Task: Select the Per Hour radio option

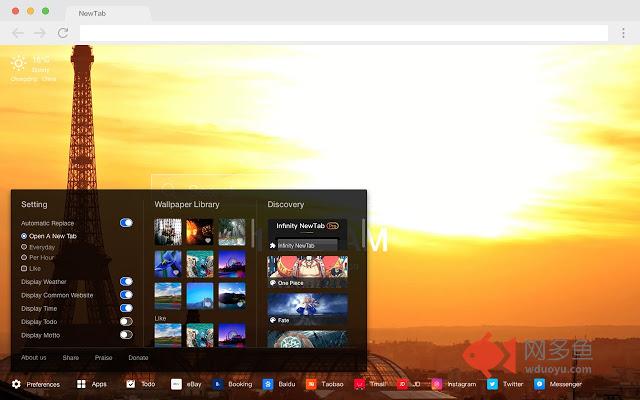Action: 24,257
